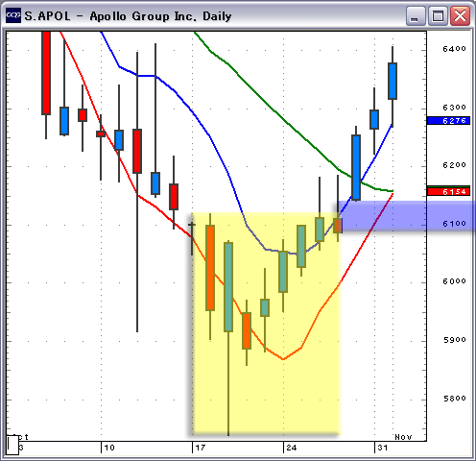Viewport: 476px width, 461px height.
Task: Maximize the S.APOL chart window
Action: click(x=438, y=15)
